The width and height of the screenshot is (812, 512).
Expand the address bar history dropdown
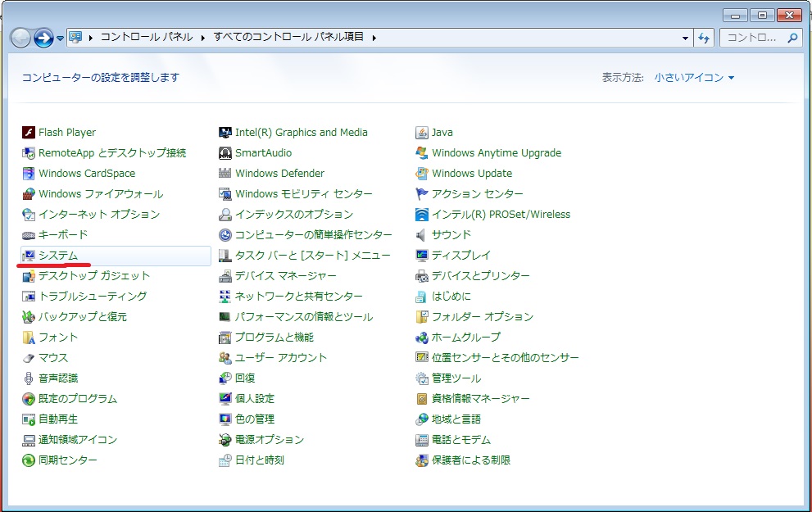tap(687, 37)
